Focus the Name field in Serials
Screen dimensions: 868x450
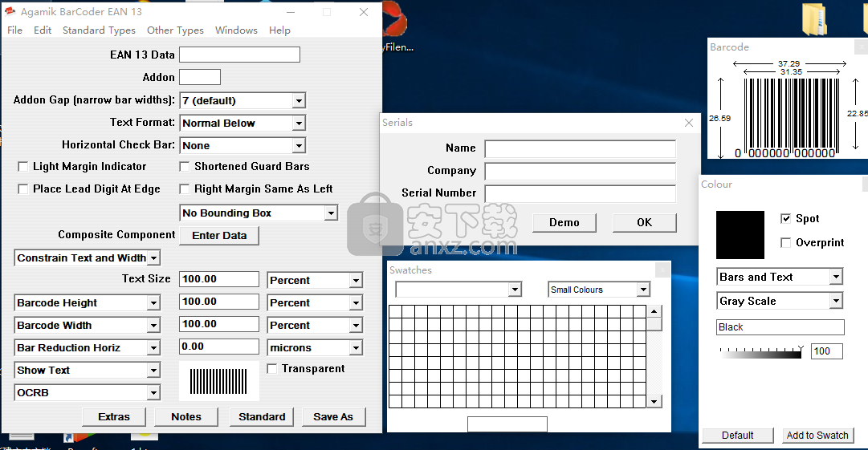[x=581, y=148]
